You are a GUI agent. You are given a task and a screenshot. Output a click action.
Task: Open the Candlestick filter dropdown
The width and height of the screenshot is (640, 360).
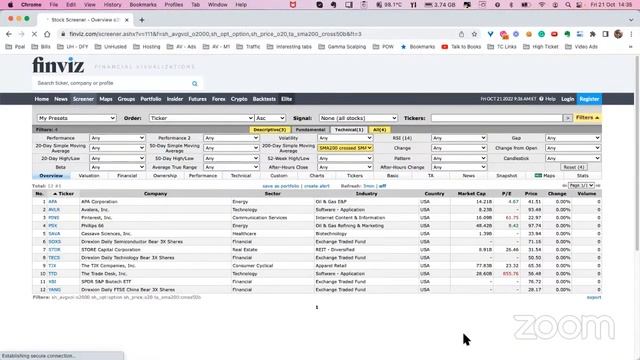[573, 158]
